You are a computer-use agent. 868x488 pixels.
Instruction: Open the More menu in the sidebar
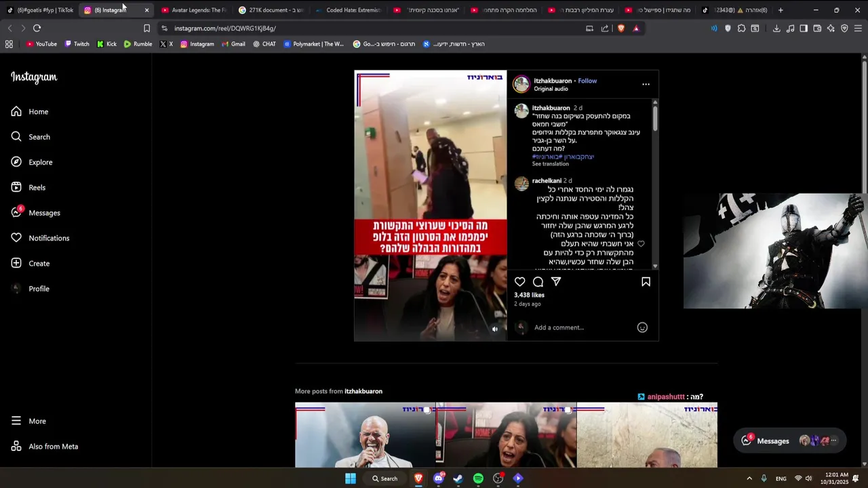[28, 421]
